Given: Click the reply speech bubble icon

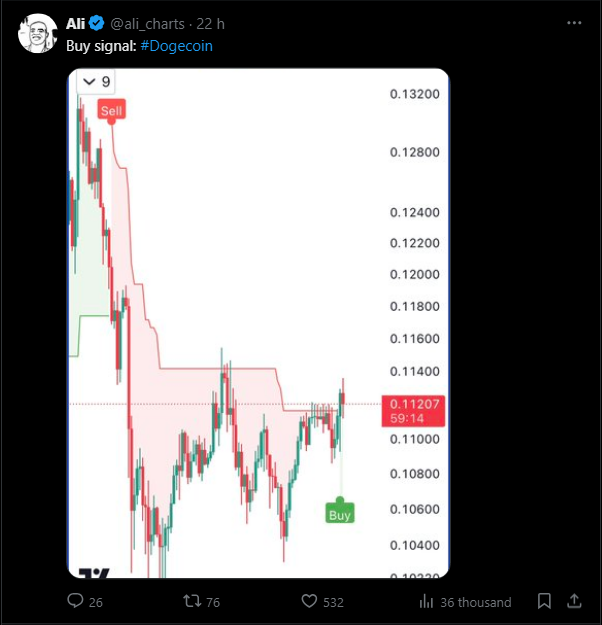Looking at the screenshot, I should pos(75,601).
